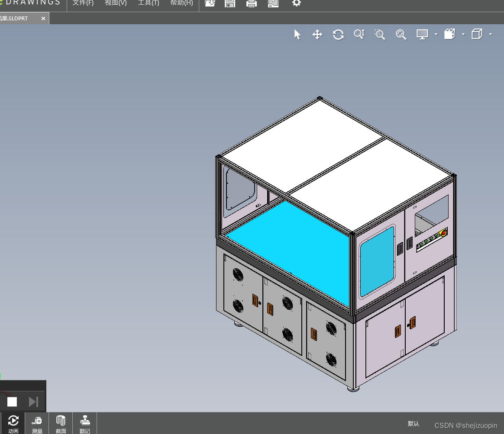
Task: Activate the Pan tool
Action: point(317,34)
